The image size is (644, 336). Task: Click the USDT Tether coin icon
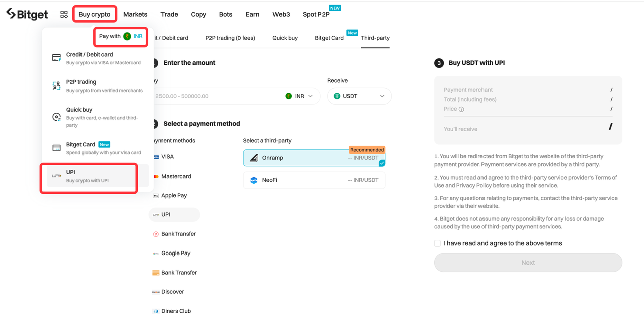tap(337, 96)
